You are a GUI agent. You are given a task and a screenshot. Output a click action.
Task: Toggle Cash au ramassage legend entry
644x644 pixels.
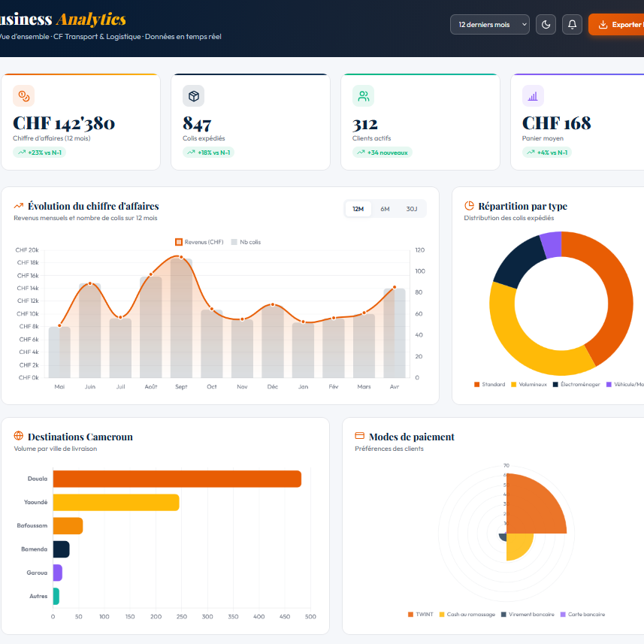pos(467,615)
